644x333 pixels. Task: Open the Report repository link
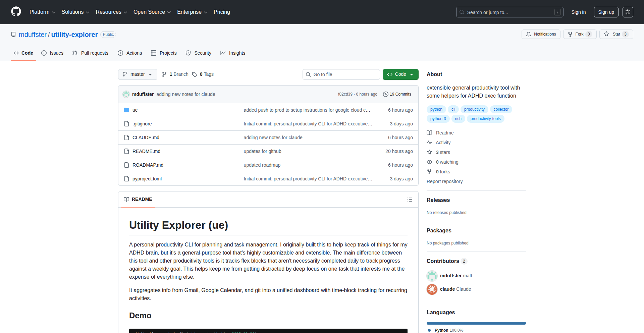[444, 181]
